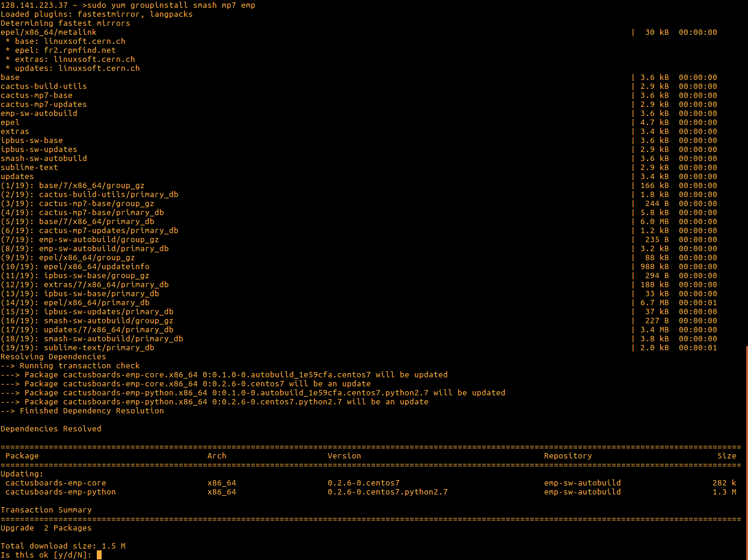Click the Dependencies Resolved line
This screenshot has width=748, height=560.
pyautogui.click(x=51, y=429)
